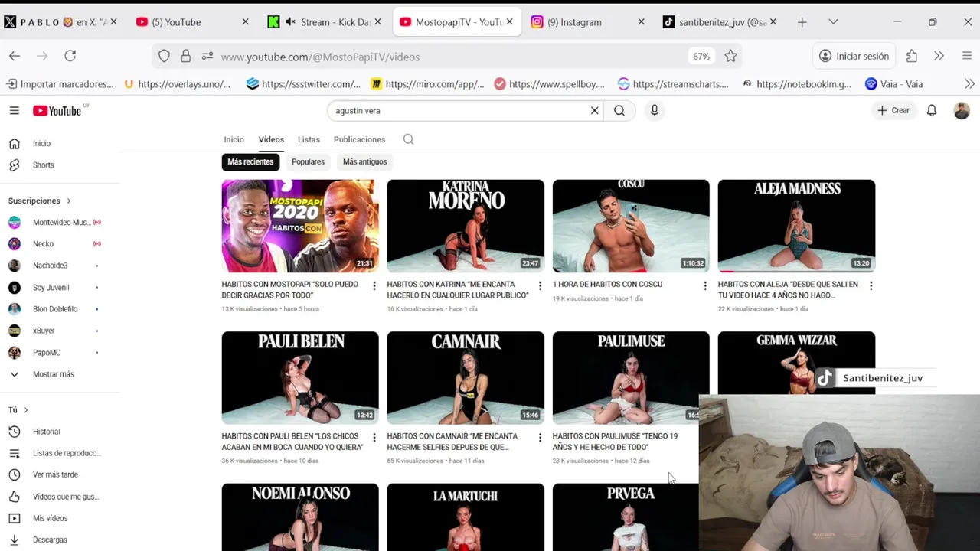Open a new browser tab
Image resolution: width=980 pixels, height=551 pixels.
(x=802, y=22)
